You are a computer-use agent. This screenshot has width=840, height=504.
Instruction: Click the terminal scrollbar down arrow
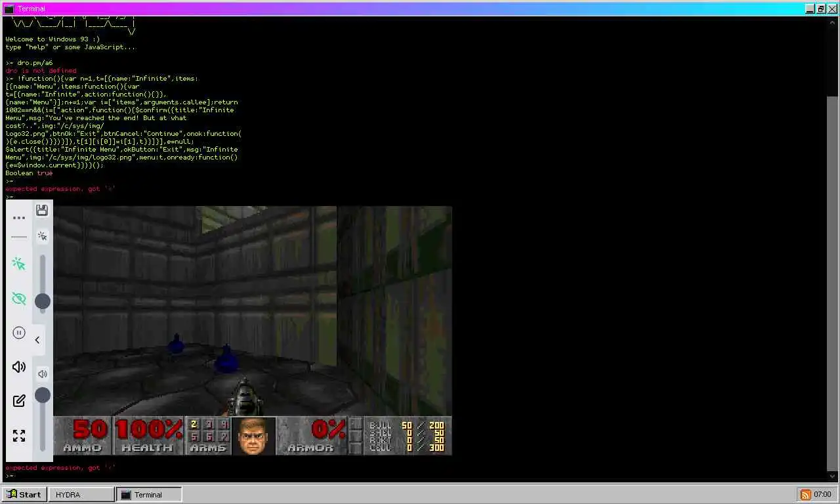pyautogui.click(x=833, y=476)
